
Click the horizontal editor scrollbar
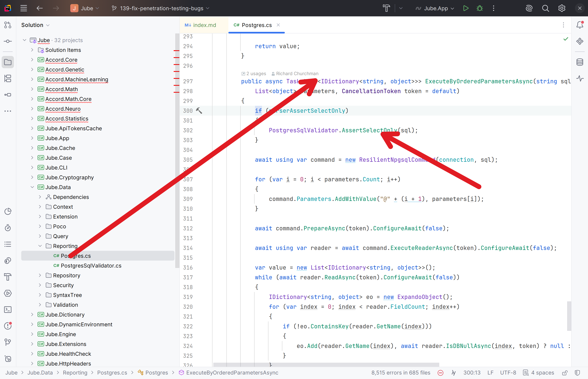click(326, 365)
